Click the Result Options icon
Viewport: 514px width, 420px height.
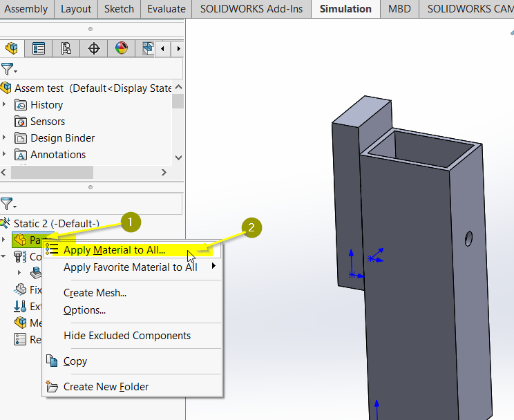coord(20,339)
